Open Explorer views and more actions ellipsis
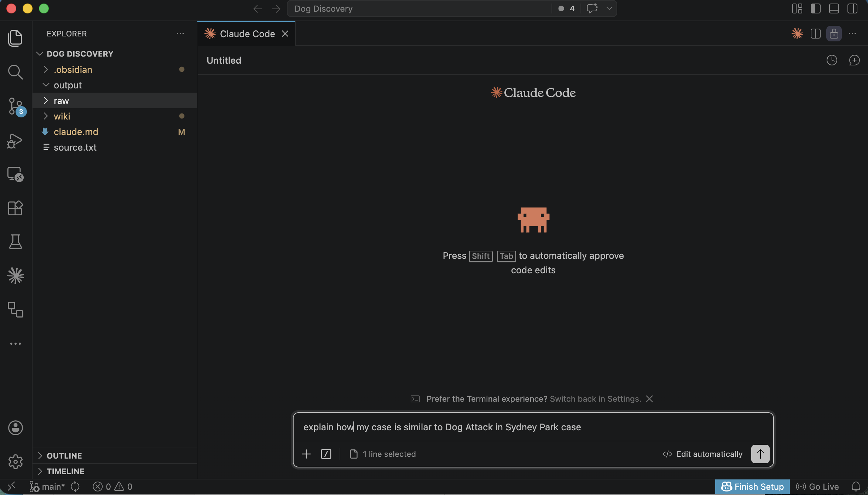The image size is (868, 495). pos(180,34)
